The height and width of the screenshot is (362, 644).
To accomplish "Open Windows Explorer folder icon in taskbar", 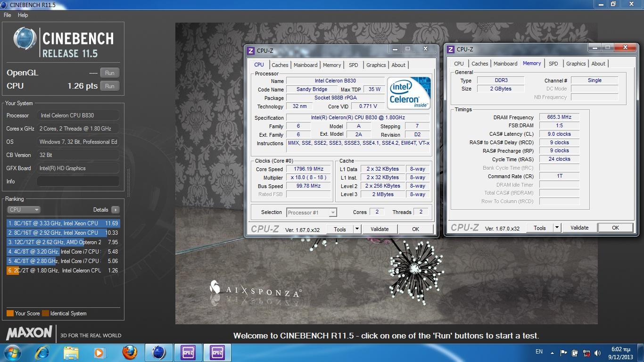I will click(x=71, y=352).
